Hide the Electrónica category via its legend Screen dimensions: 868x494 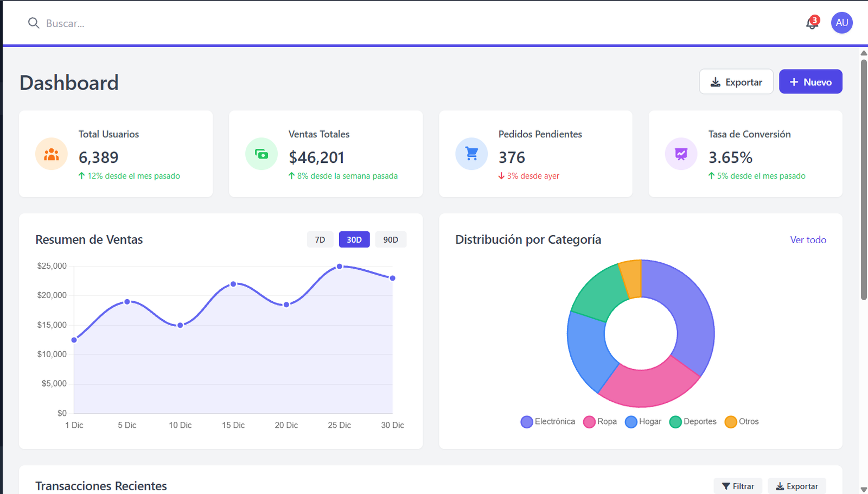(547, 421)
